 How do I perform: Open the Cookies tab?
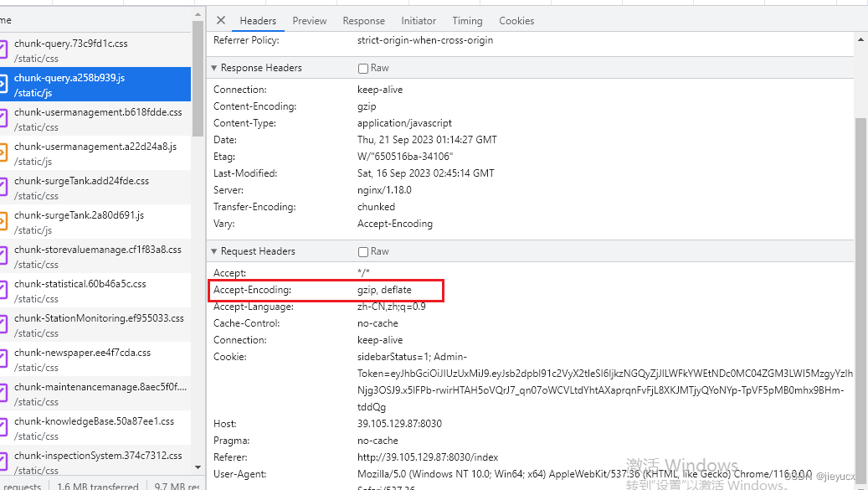point(516,21)
